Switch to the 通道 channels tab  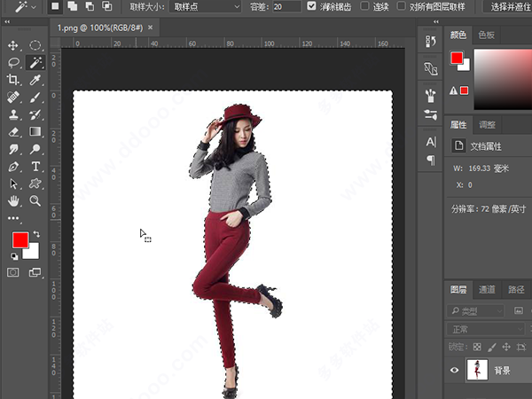click(487, 289)
